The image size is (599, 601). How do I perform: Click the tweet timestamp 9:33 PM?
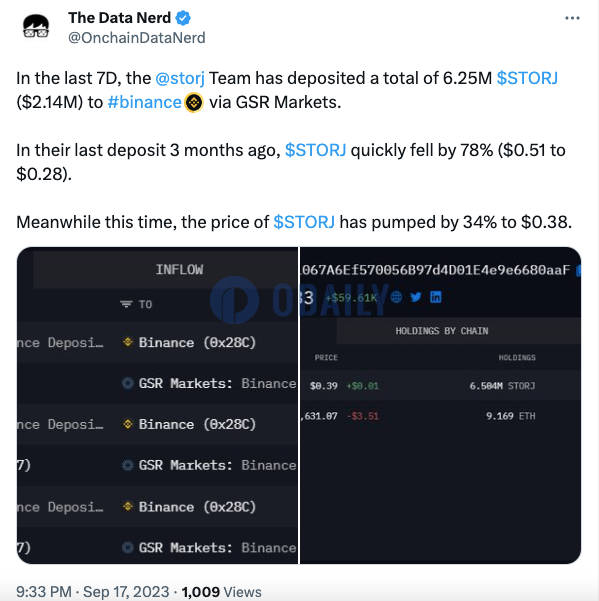click(x=44, y=592)
